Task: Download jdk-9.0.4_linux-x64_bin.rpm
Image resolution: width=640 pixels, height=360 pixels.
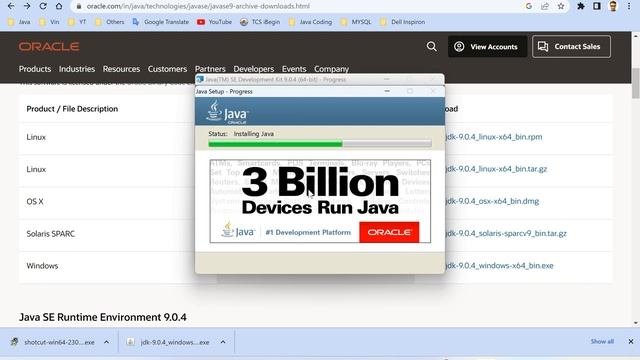Action: pyautogui.click(x=494, y=137)
